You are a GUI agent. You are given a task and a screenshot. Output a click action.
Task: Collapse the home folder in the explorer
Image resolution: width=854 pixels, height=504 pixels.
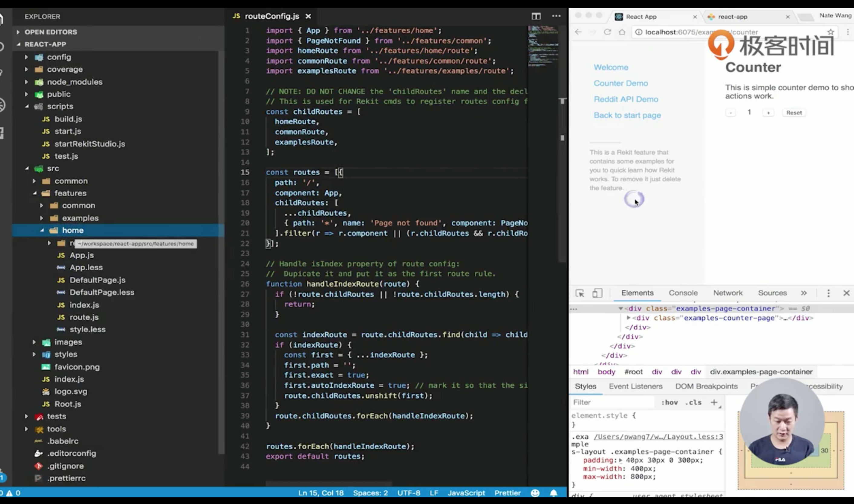point(42,230)
